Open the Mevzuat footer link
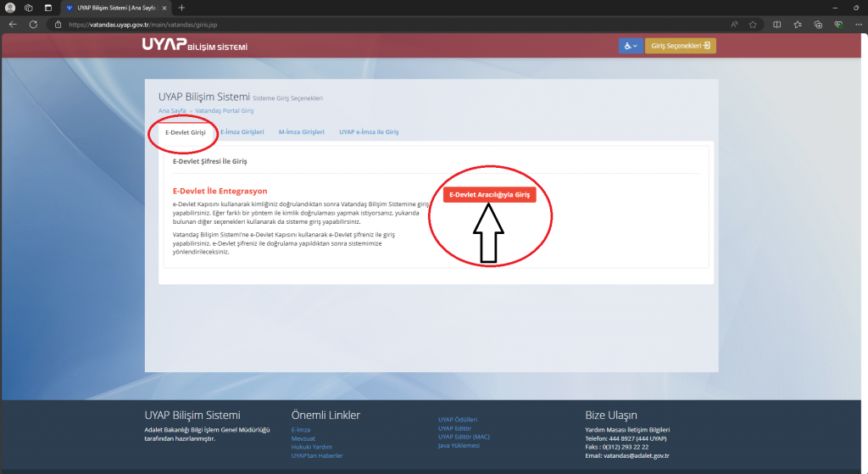This screenshot has height=474, width=868. click(x=303, y=438)
